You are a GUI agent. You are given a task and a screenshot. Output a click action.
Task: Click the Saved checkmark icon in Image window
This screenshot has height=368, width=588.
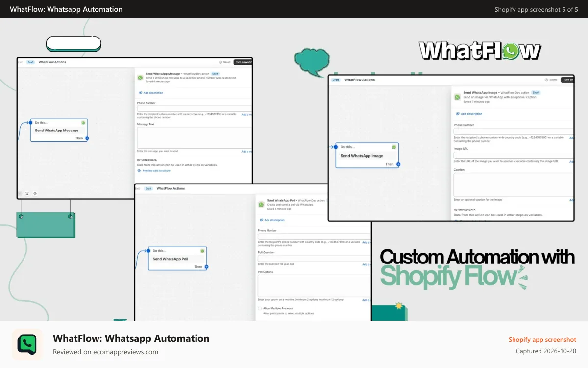click(x=546, y=80)
